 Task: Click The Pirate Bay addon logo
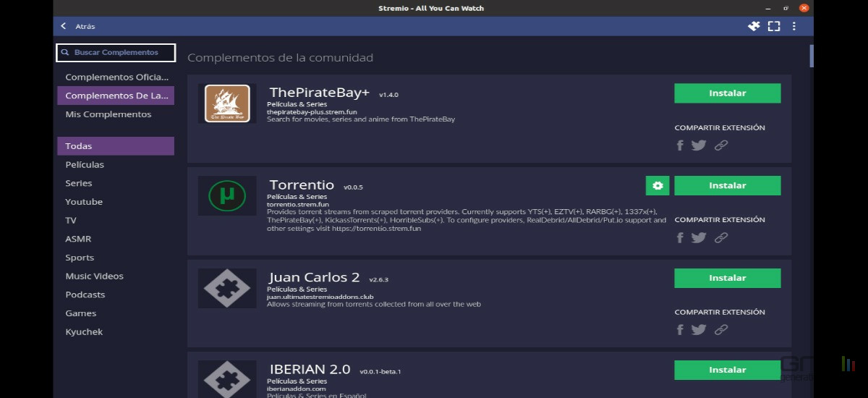227,103
